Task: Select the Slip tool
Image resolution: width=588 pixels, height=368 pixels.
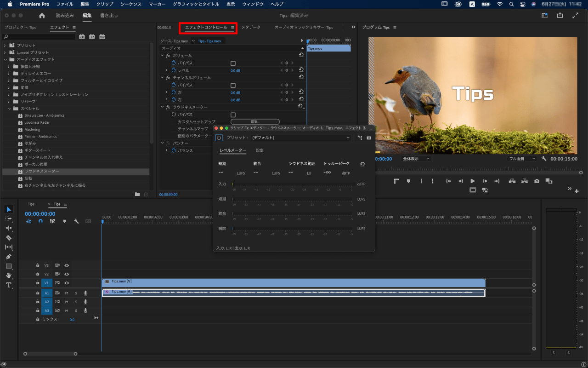Action: pyautogui.click(x=9, y=247)
